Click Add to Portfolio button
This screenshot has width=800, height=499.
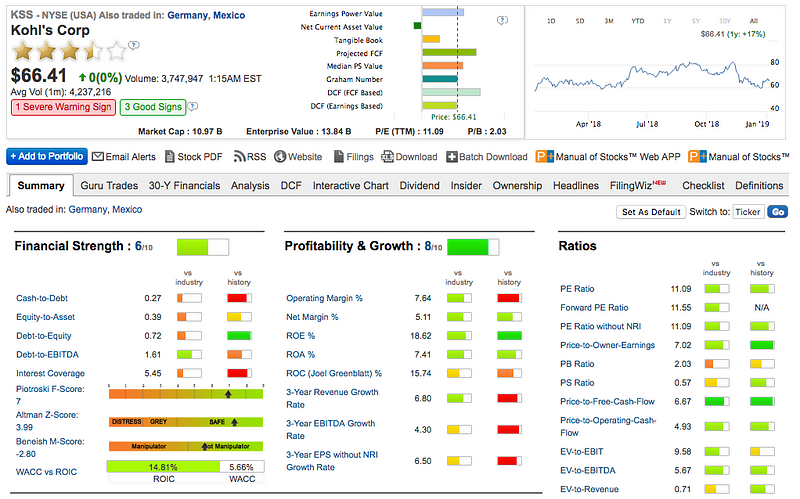(47, 156)
